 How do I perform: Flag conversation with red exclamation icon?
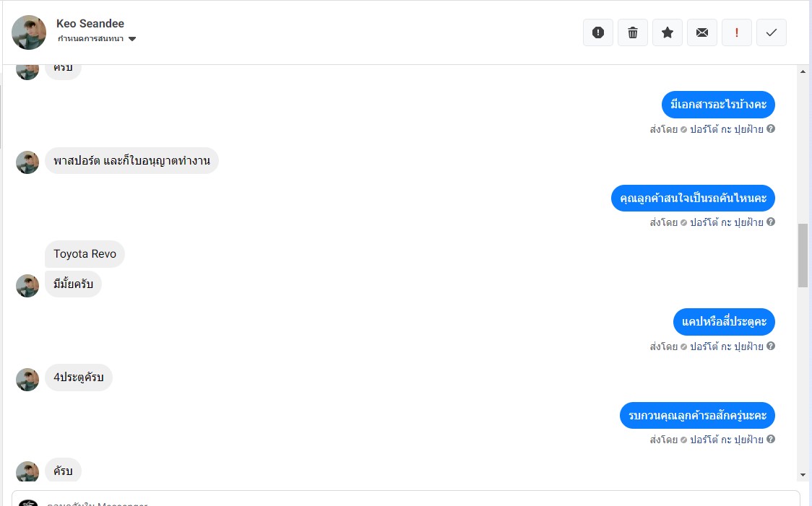coord(737,32)
